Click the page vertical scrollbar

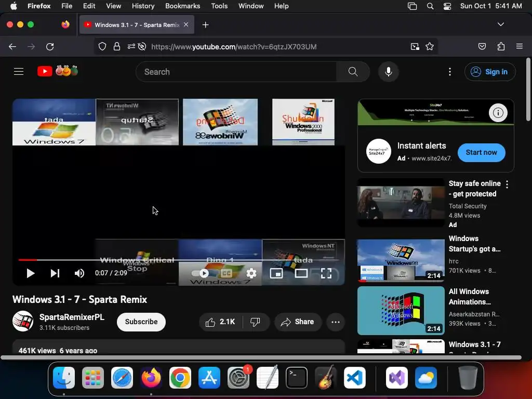pos(528,89)
